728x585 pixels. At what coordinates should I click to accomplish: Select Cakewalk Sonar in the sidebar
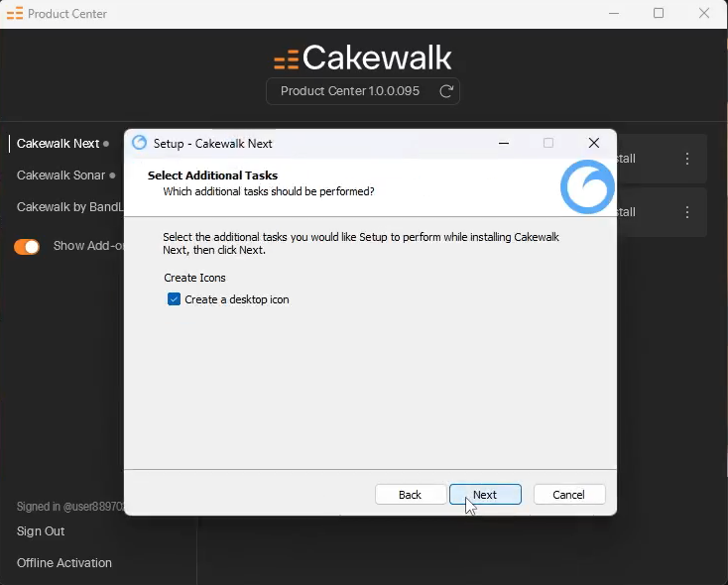(61, 175)
